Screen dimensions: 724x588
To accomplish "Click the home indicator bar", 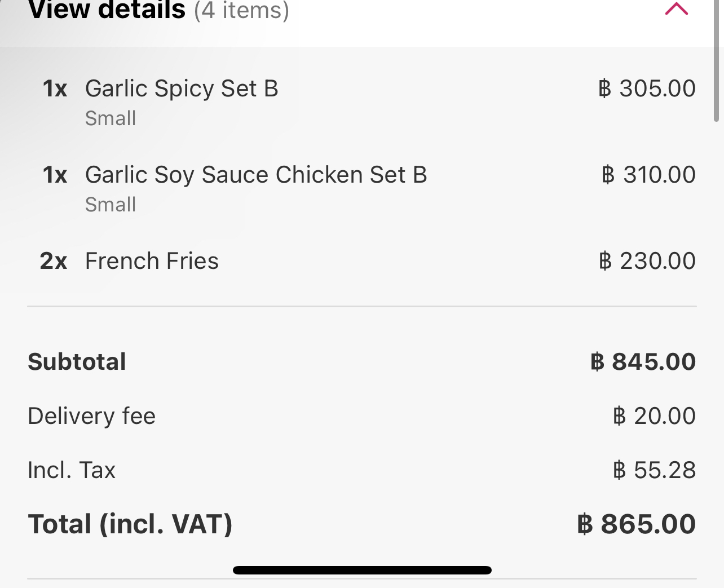I will 362,570.
